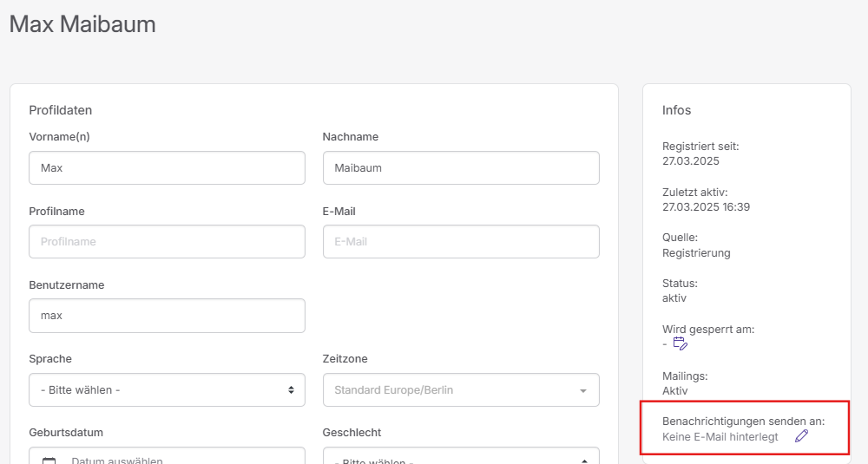
Task: Click into the empty Profilname field
Action: (x=167, y=241)
